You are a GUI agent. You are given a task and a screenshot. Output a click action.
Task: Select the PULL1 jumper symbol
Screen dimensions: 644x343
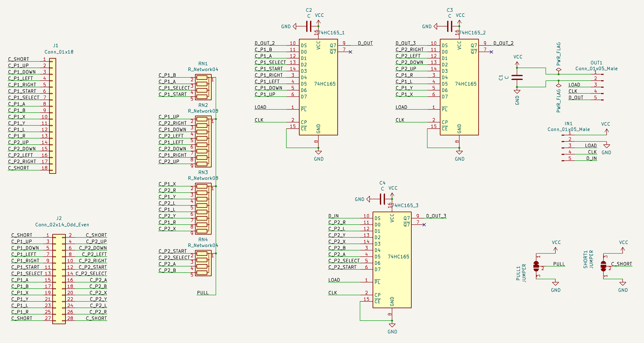pyautogui.click(x=536, y=266)
